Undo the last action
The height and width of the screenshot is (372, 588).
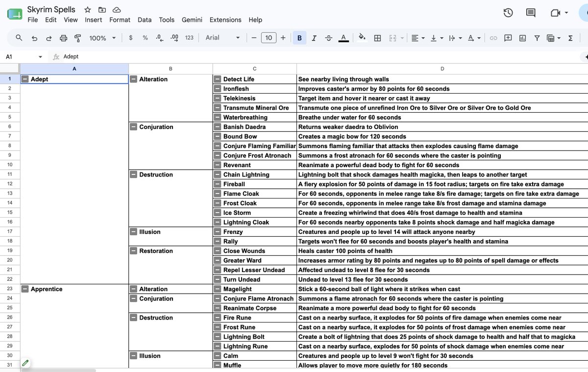[34, 38]
